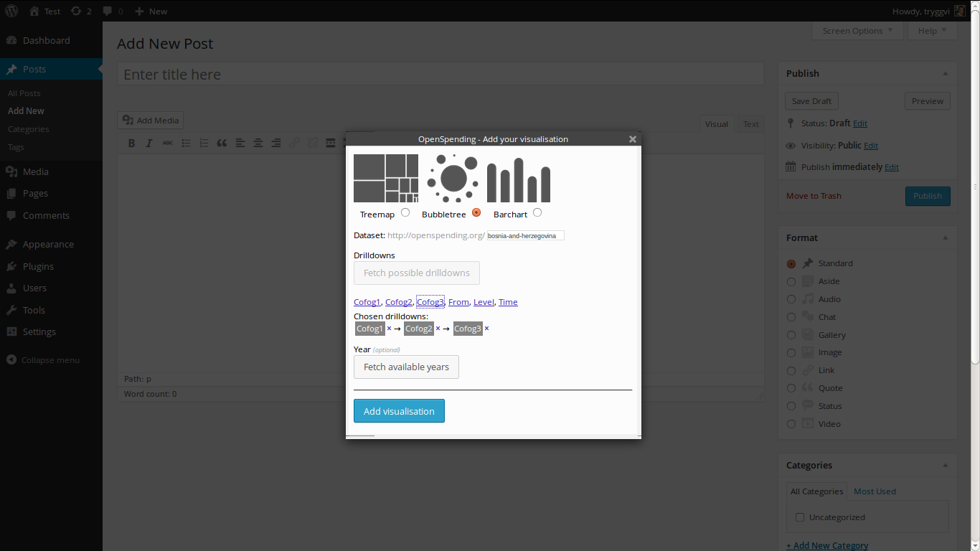Click the Bubbletree visualisation thumbnail
The width and height of the screenshot is (980, 551).
(x=453, y=179)
